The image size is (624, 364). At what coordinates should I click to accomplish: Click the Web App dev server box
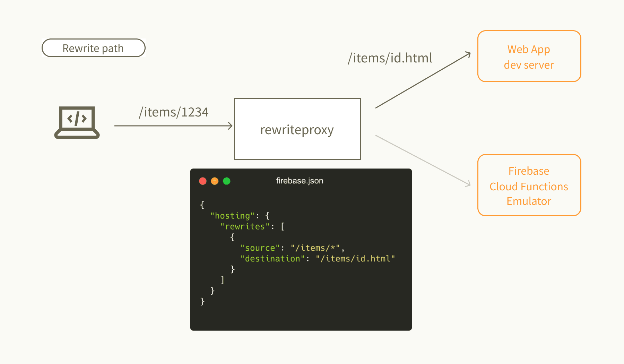(x=529, y=56)
